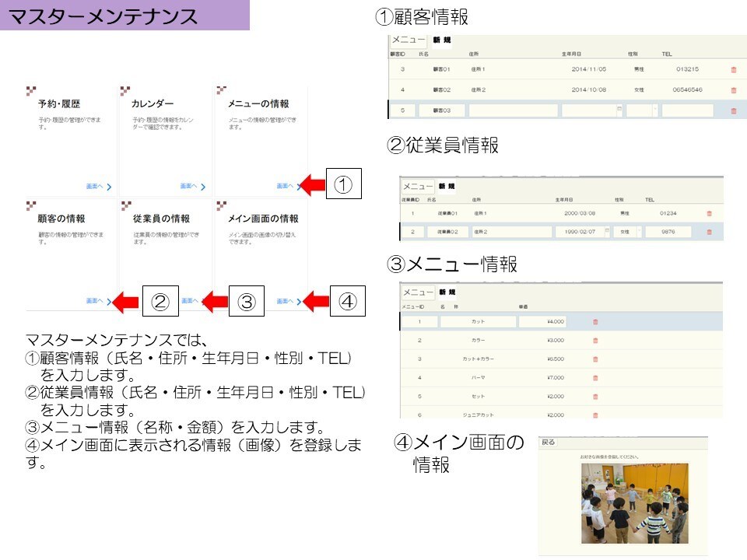Follow 画面へ link on メイン画面の情報 card

point(289,301)
